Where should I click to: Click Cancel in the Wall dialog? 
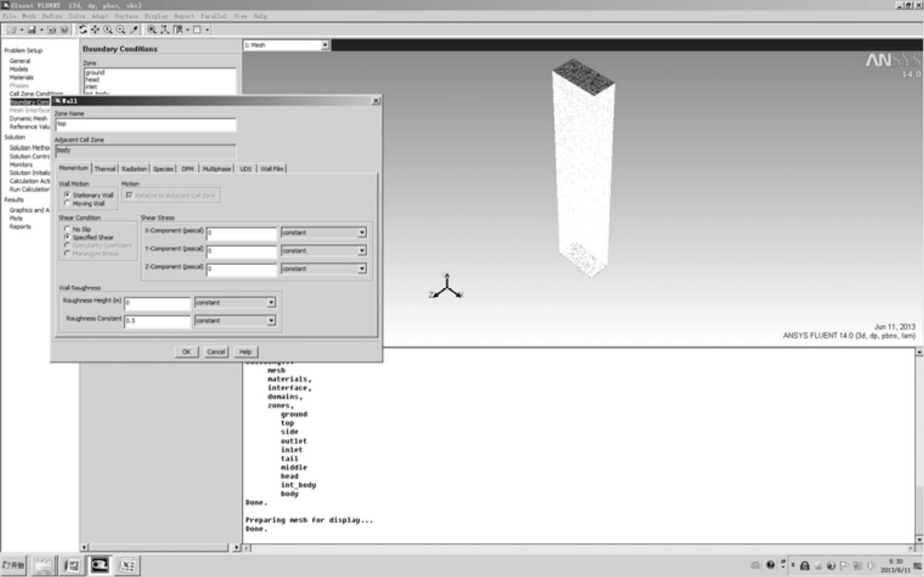216,351
